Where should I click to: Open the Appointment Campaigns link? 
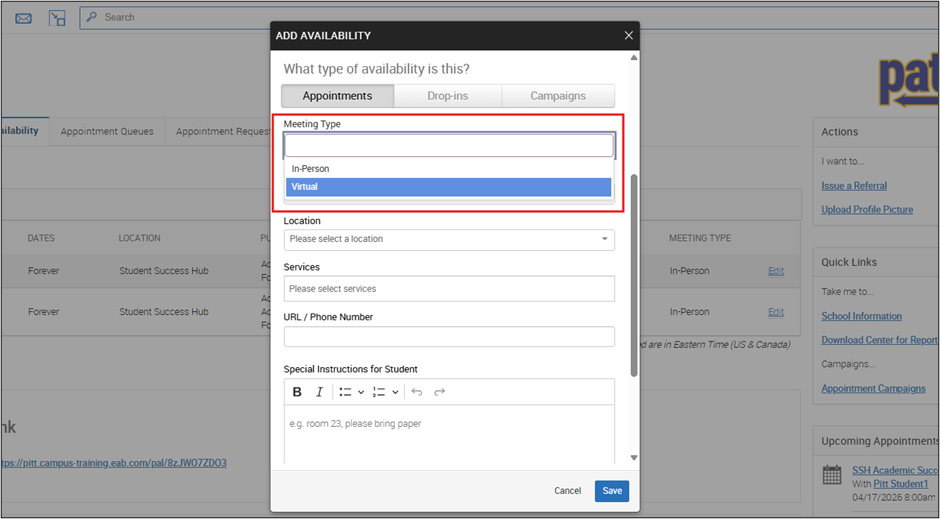coord(873,388)
